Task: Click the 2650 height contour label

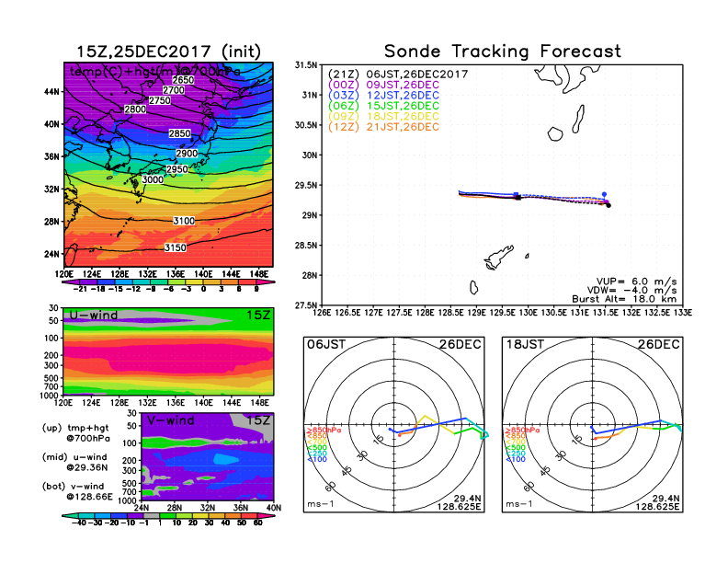Action: click(x=183, y=80)
